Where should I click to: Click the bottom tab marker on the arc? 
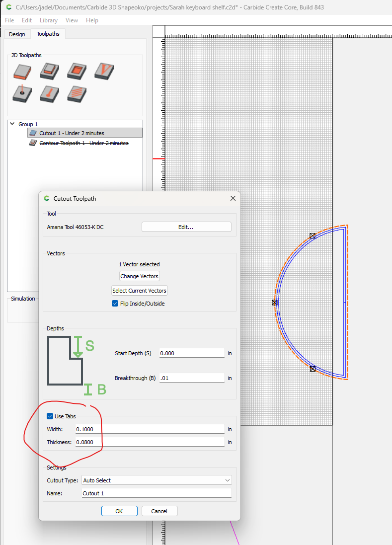pos(313,369)
